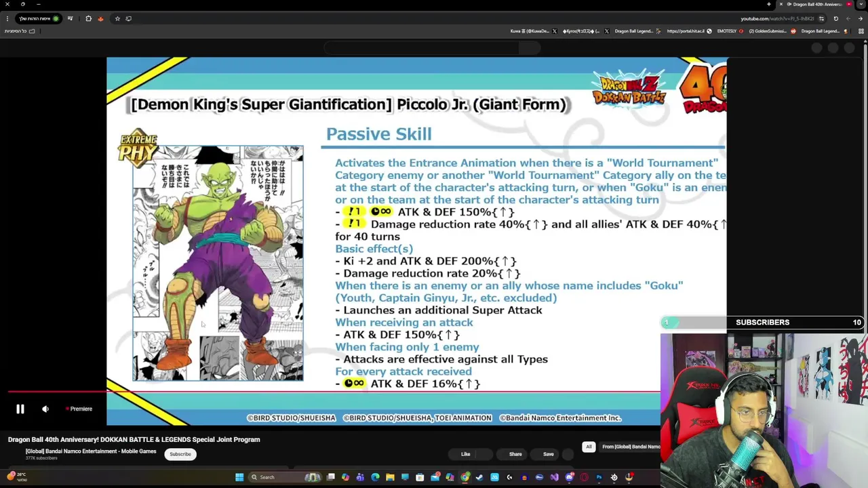Viewport: 868px width, 488px height.
Task: Open Photoshop from the taskbar
Action: tap(599, 477)
